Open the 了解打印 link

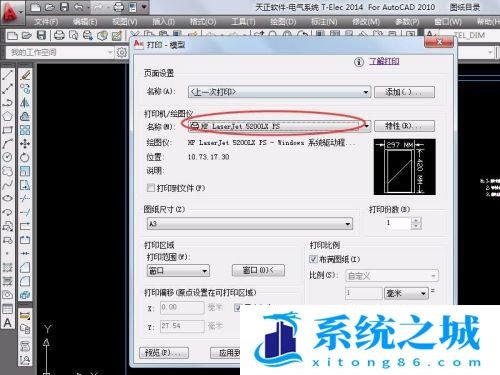384,61
